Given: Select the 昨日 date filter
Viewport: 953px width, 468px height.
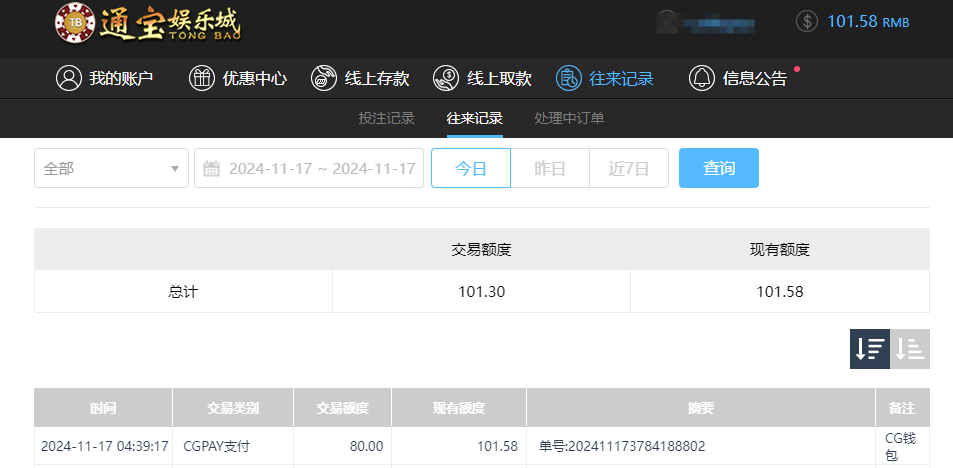Looking at the screenshot, I should (550, 168).
